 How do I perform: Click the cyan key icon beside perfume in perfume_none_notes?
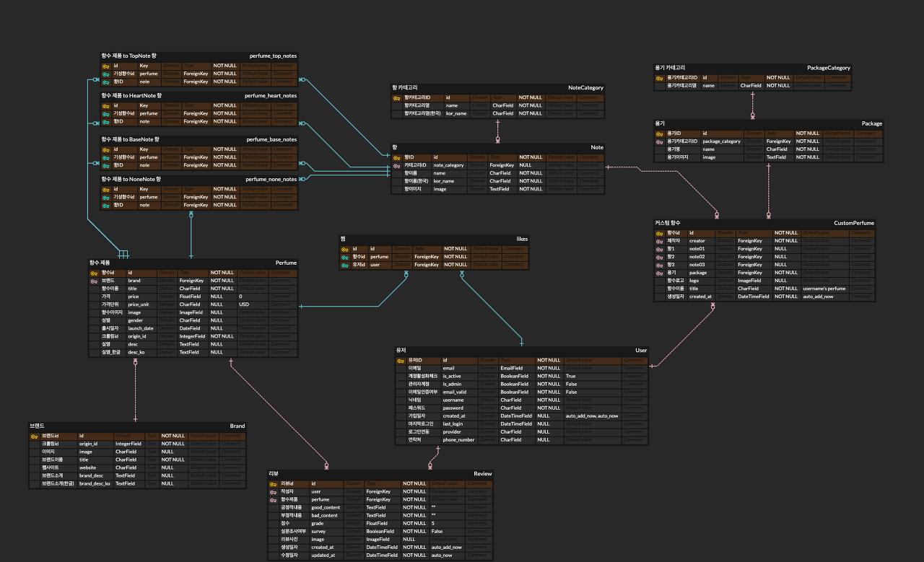click(x=105, y=197)
